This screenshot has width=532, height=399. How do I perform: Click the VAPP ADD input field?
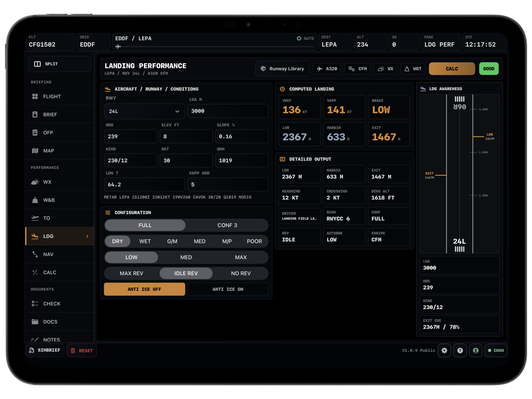[228, 184]
